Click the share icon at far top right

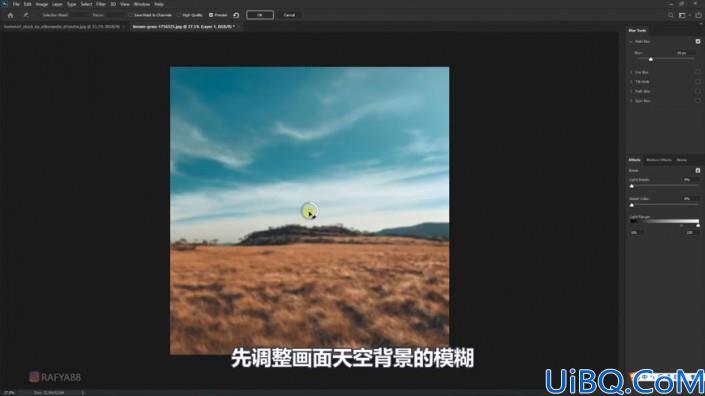coord(698,15)
